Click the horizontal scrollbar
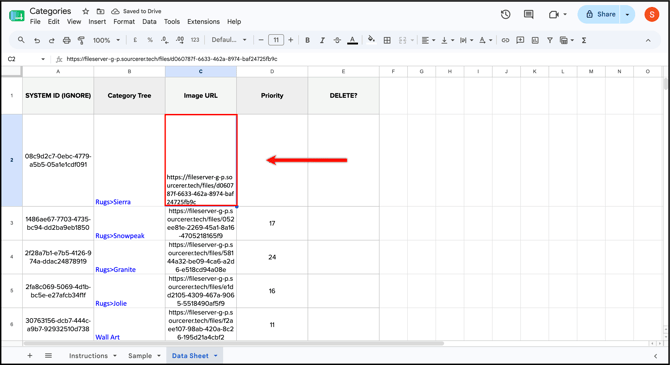The image size is (670, 365). 234,343
